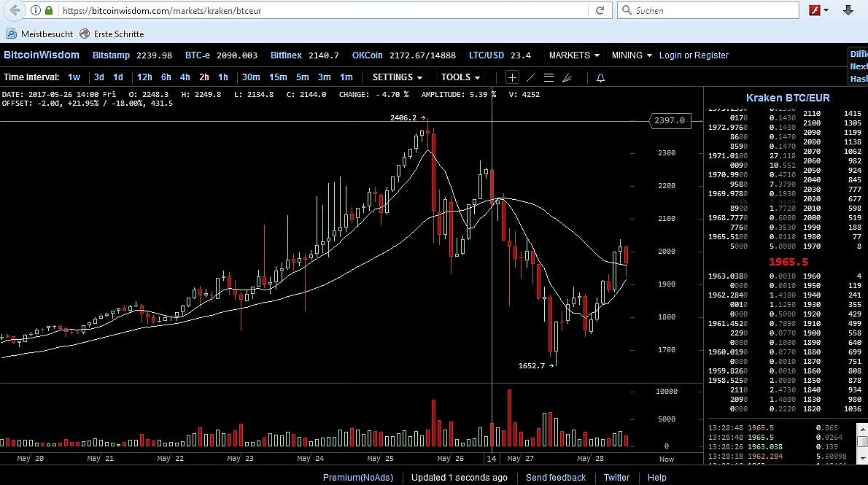
Task: Select the trendline drawing tool
Action: pos(530,77)
